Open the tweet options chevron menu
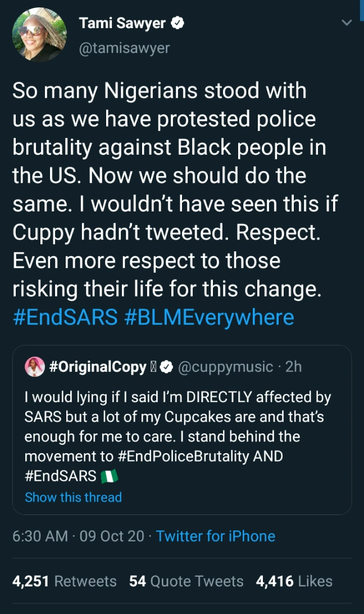Viewport: 364px width, 614px height. (x=347, y=23)
